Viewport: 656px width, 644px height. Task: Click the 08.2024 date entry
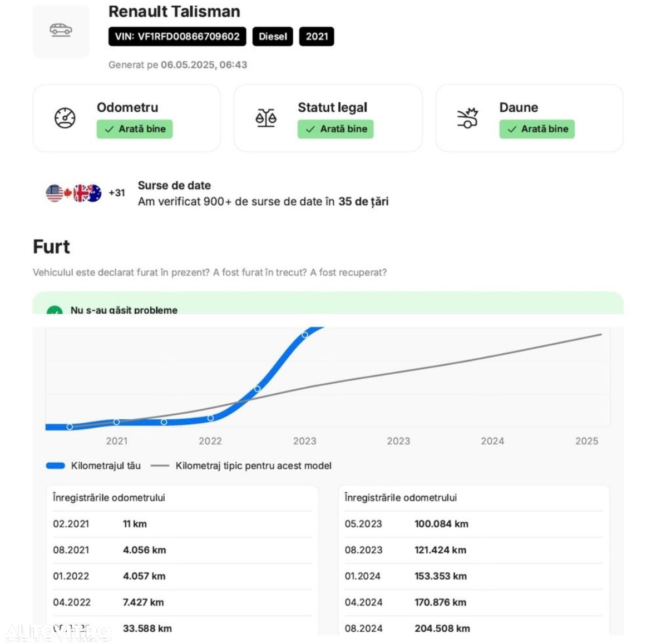point(363,628)
